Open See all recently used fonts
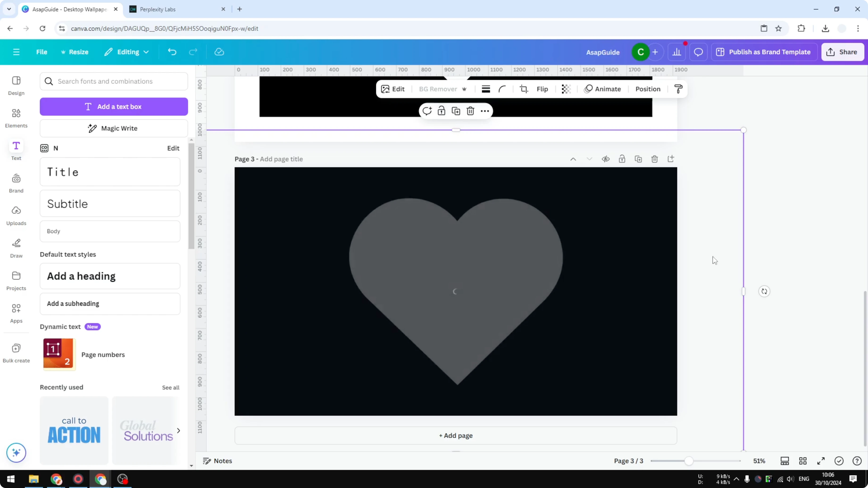The image size is (868, 488). [x=171, y=387]
